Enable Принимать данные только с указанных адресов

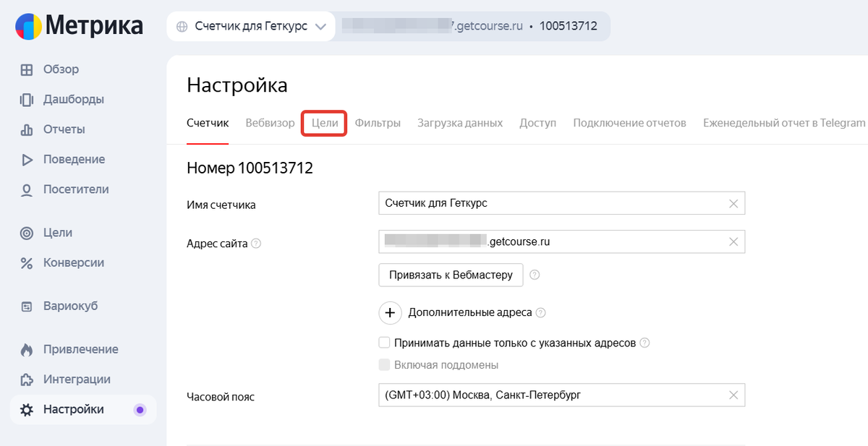pos(385,343)
